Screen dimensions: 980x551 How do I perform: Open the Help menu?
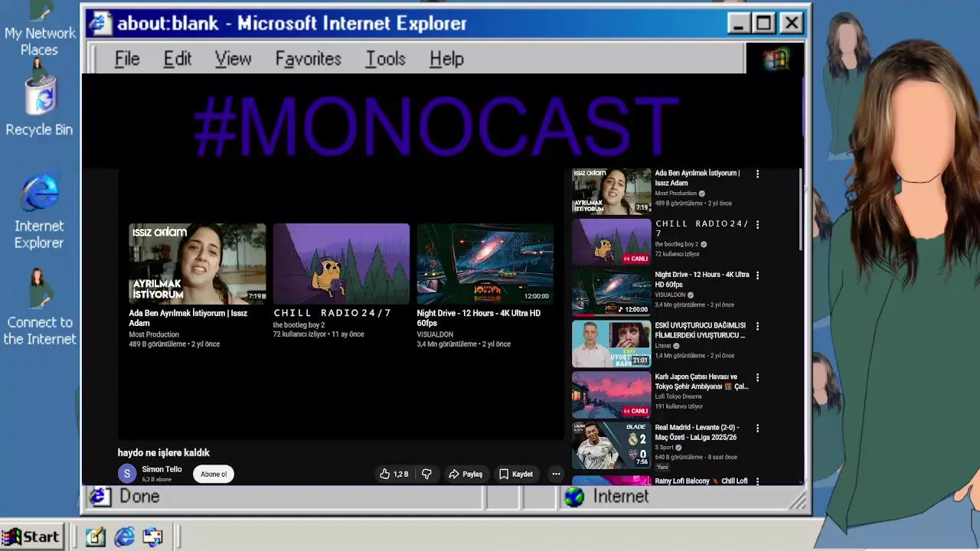446,59
